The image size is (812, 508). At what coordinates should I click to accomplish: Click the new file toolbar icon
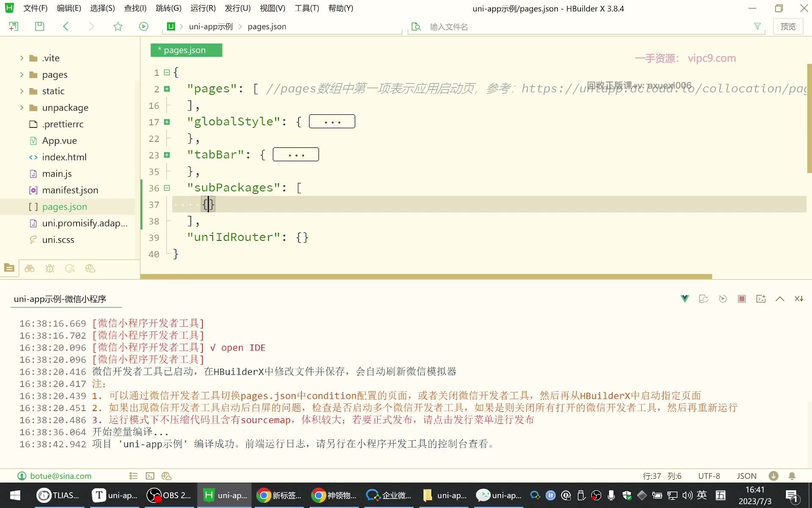14,26
